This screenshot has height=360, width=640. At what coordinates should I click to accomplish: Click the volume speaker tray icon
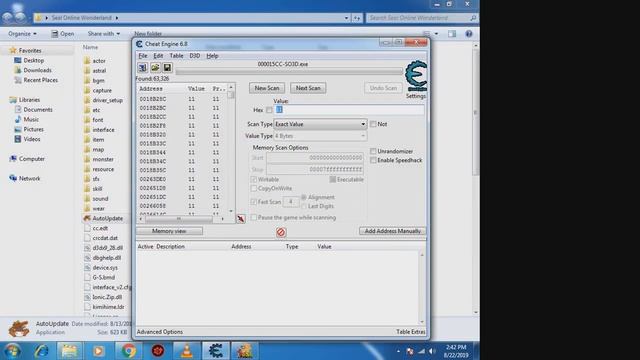[432, 351]
